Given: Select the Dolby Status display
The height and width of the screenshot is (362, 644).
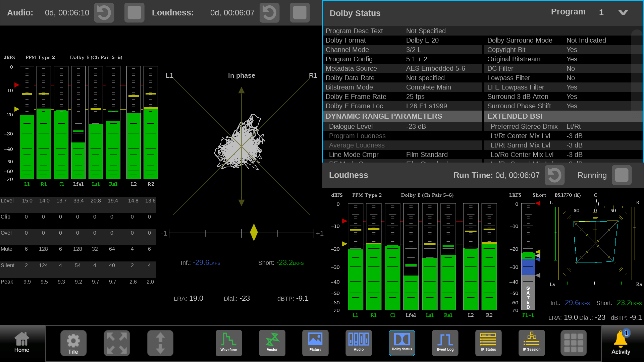Looking at the screenshot, I should click(x=402, y=343).
